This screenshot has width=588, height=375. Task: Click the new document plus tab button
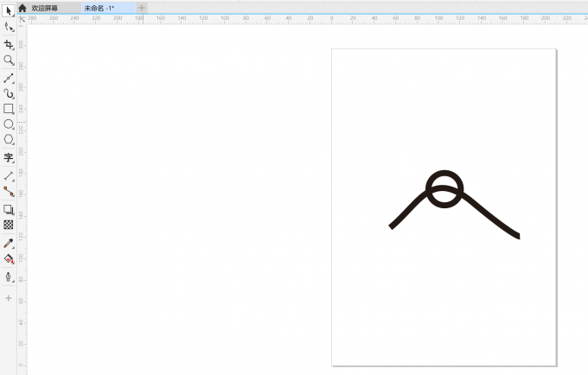(x=142, y=8)
